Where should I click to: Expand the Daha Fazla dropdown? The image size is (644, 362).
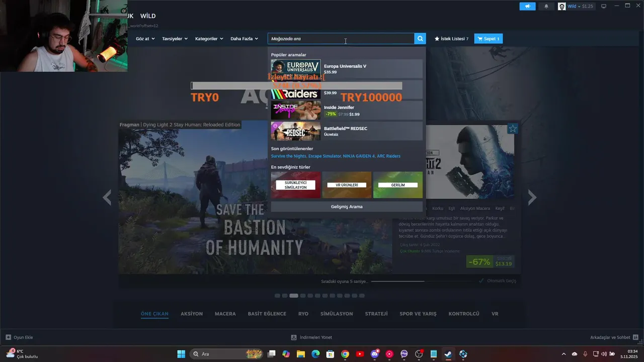244,39
